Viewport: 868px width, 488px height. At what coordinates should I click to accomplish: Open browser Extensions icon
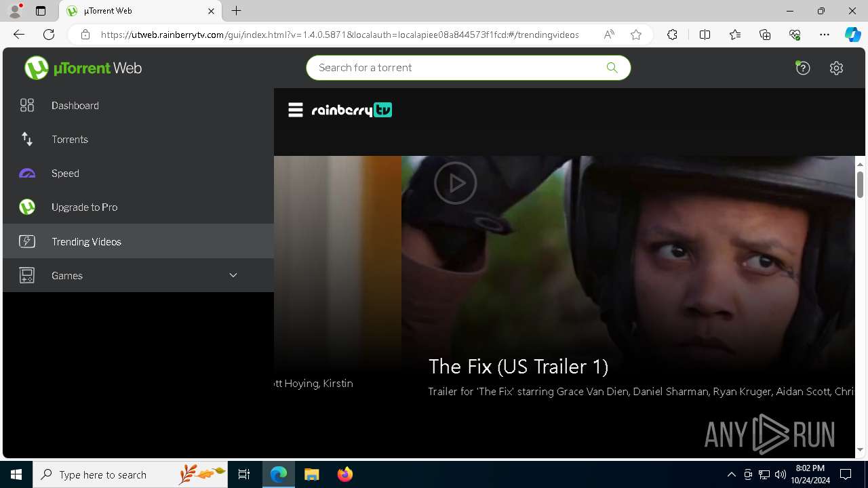click(x=672, y=35)
